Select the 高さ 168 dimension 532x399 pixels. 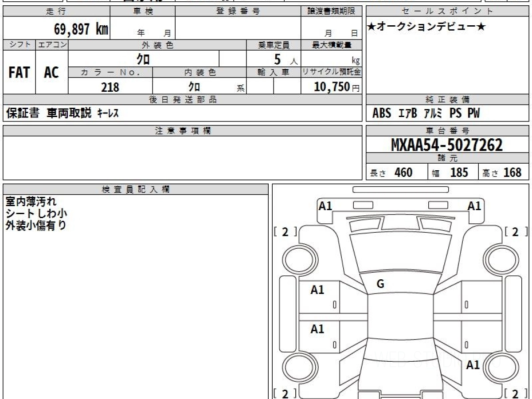502,172
